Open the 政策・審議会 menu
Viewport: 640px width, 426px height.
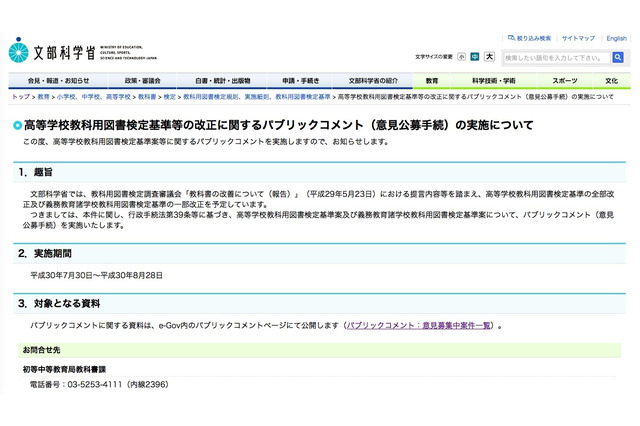[x=142, y=81]
